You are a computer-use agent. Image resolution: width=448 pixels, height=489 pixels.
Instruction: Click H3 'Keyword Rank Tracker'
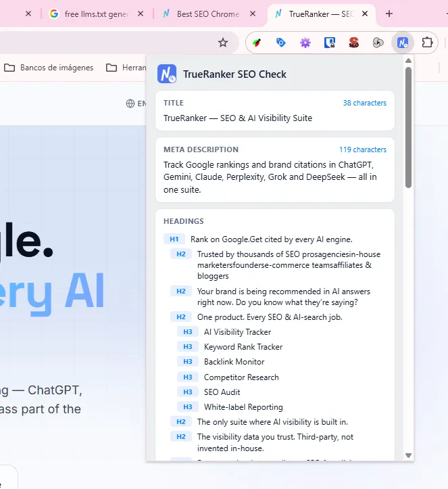pyautogui.click(x=243, y=347)
